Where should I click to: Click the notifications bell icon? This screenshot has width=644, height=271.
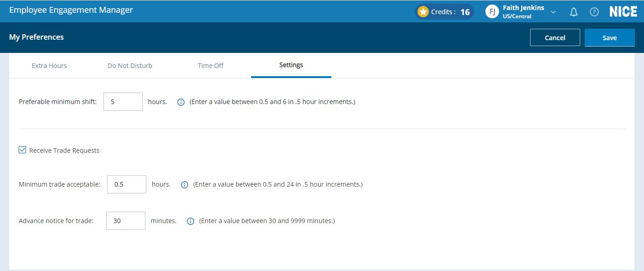[x=574, y=12]
